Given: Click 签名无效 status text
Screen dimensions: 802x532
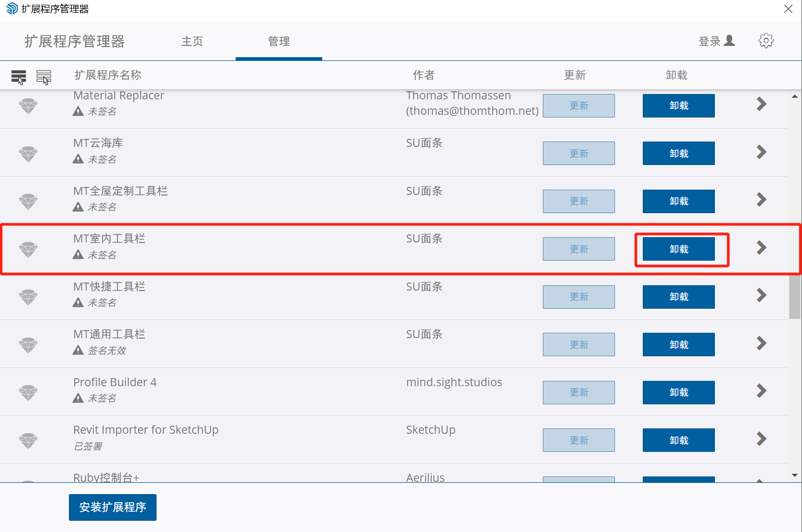Looking at the screenshot, I should coord(107,350).
